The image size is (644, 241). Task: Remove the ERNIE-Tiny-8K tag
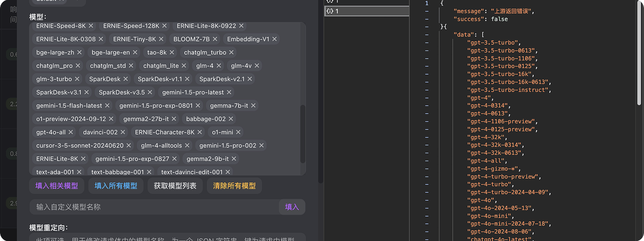161,39
